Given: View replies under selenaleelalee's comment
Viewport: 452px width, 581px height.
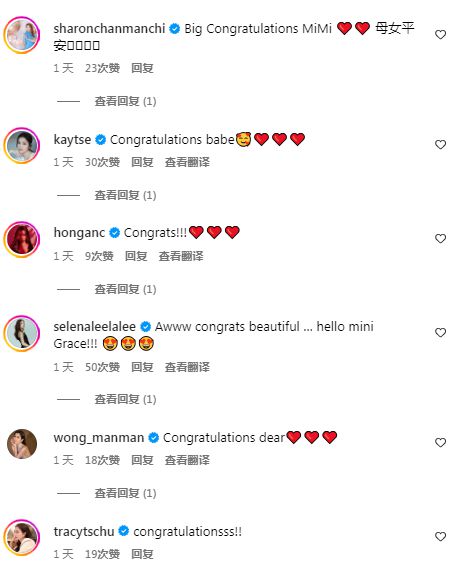Looking at the screenshot, I should click(125, 399).
